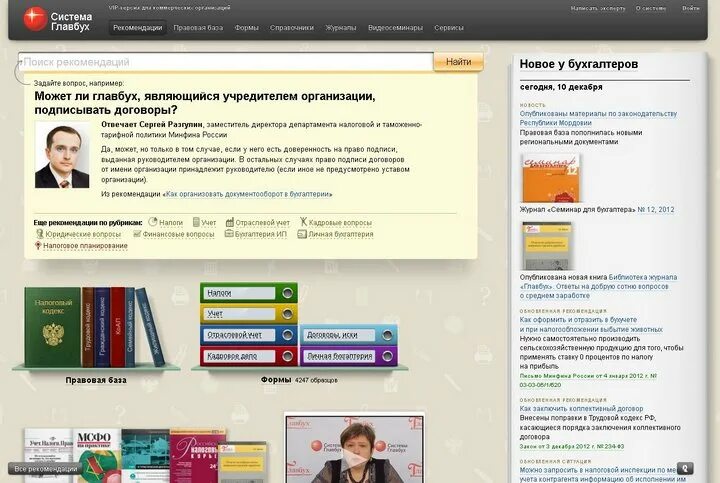Viewport: 720px width, 483px height.
Task: Open the green Налоговый кодекс book
Action: pyautogui.click(x=53, y=327)
